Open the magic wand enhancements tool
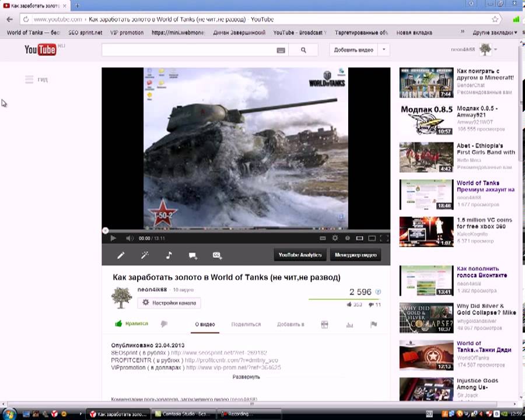The image size is (525, 420). pos(145,255)
